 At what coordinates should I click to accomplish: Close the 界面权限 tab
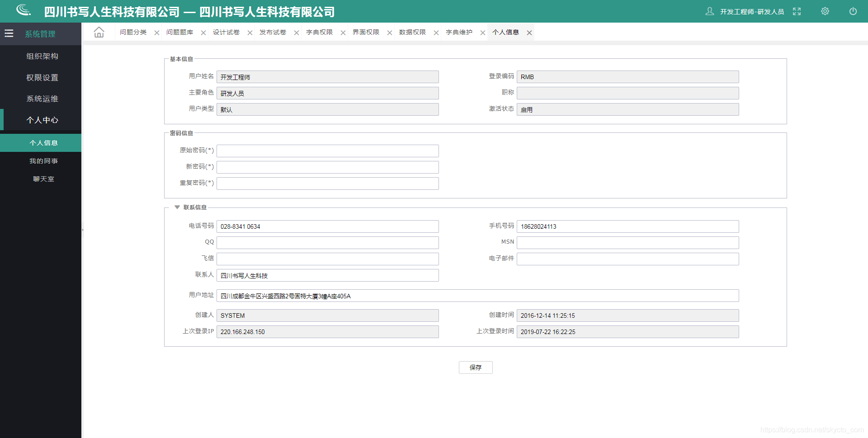click(390, 33)
